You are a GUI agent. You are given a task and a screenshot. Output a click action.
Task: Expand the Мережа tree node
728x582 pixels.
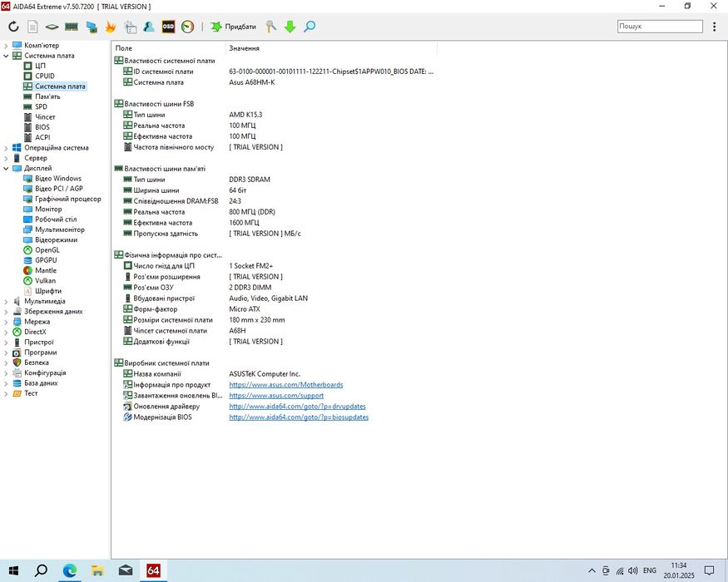pyautogui.click(x=6, y=322)
